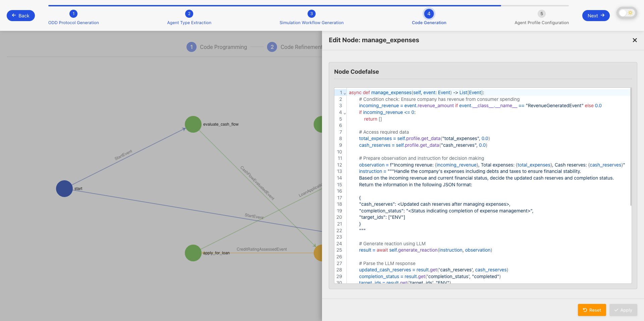Open step 2 Agent Type Extraction
644x321 pixels.
coord(189,17)
